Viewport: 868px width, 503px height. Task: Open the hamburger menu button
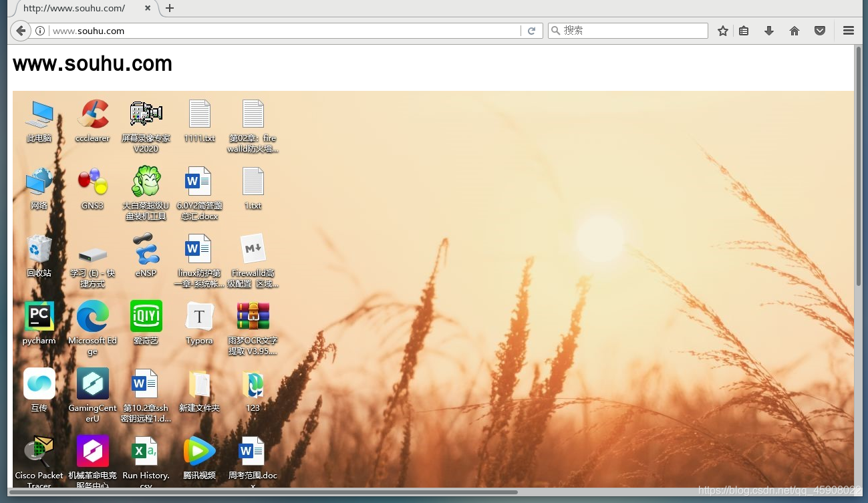[x=849, y=31]
